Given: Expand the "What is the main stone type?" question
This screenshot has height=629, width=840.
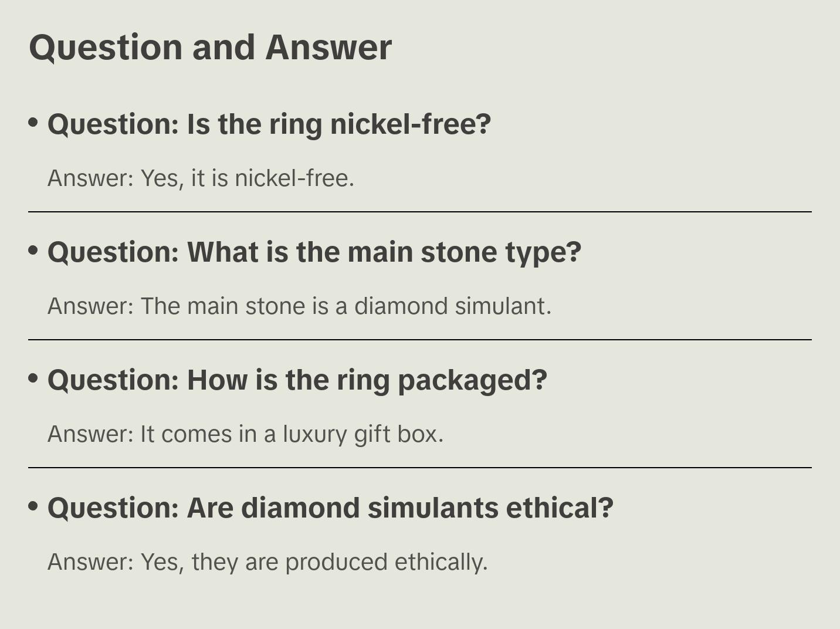Looking at the screenshot, I should coord(314,252).
